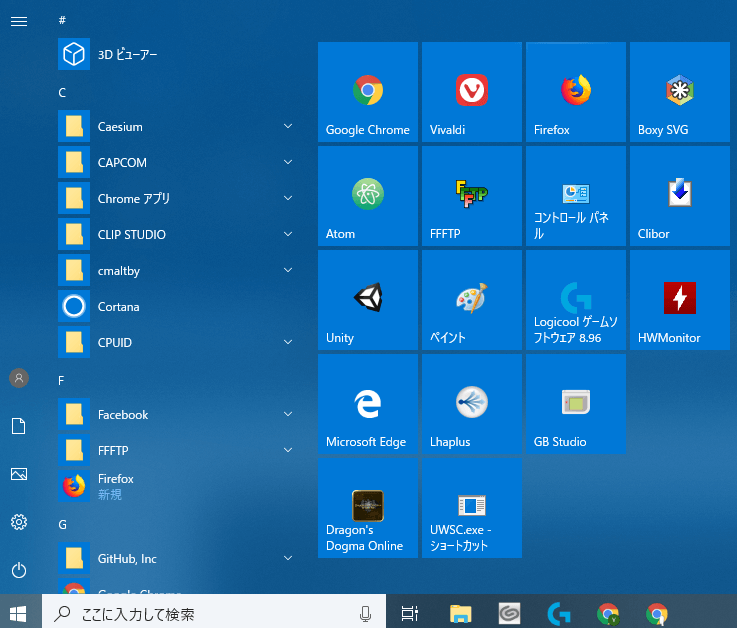Launch the ペイント tile
Viewport: 737px width, 628px height.
point(471,300)
